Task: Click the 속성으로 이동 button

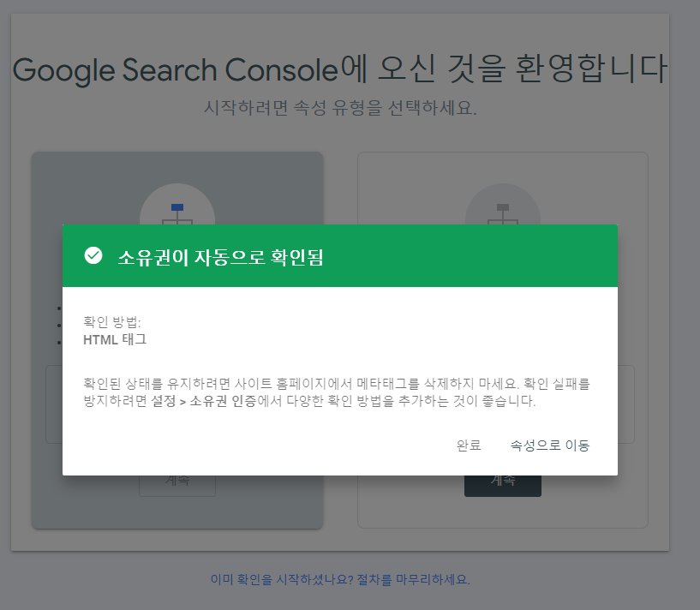Action: (549, 446)
